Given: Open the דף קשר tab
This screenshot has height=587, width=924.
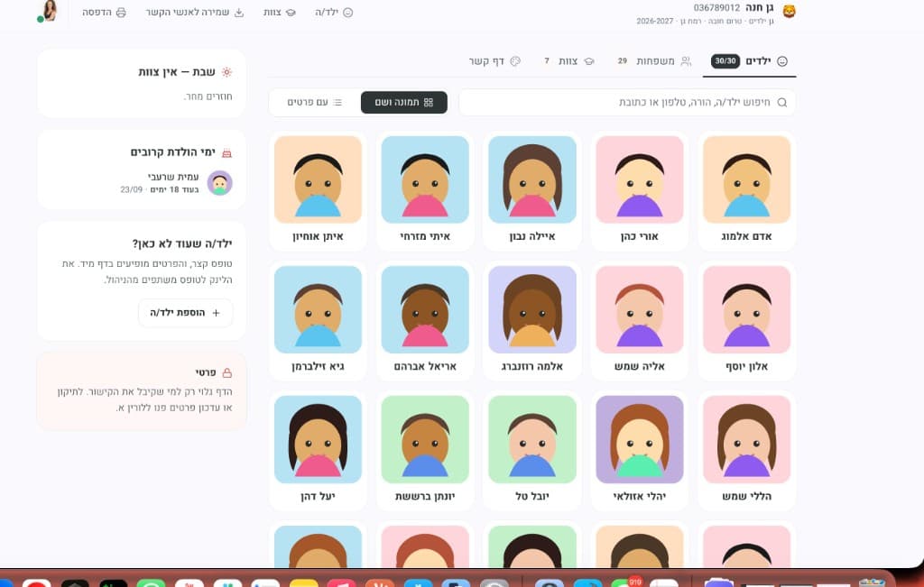Looking at the screenshot, I should (494, 61).
